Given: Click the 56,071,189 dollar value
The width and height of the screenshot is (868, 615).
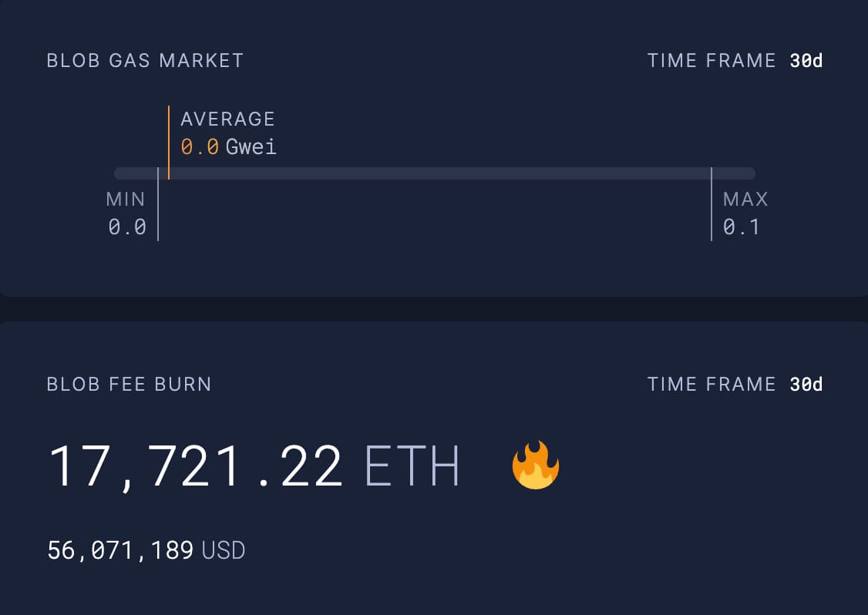Looking at the screenshot, I should tap(120, 550).
